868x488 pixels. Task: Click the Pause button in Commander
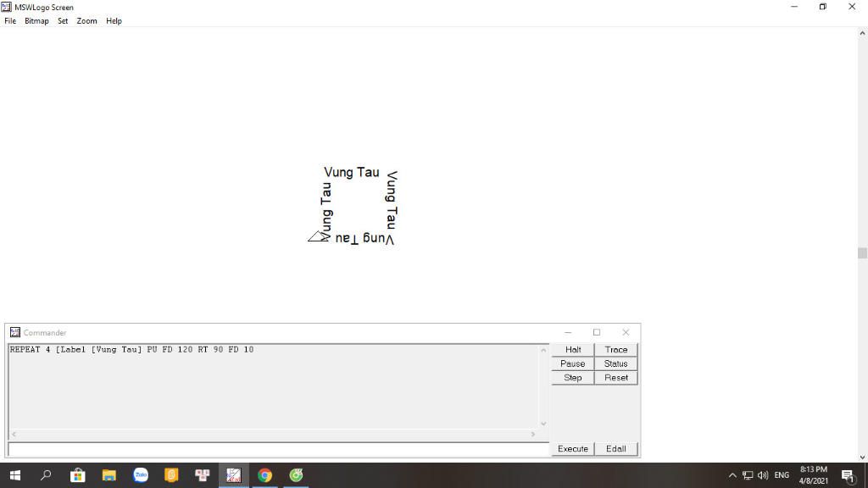573,363
